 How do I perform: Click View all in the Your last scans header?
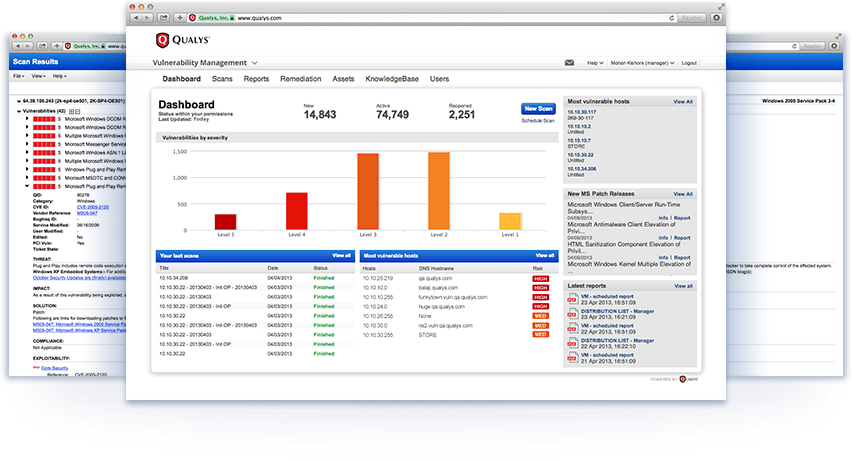click(341, 255)
